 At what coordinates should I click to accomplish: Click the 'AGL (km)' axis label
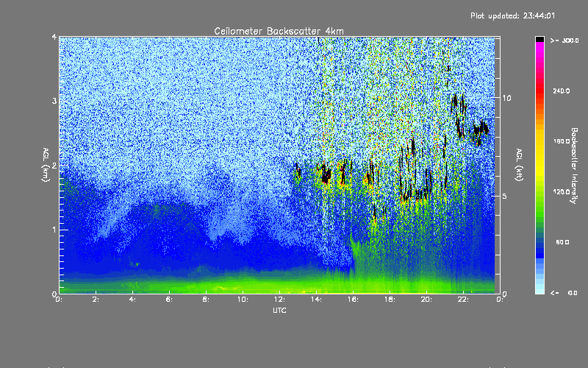pyautogui.click(x=46, y=165)
